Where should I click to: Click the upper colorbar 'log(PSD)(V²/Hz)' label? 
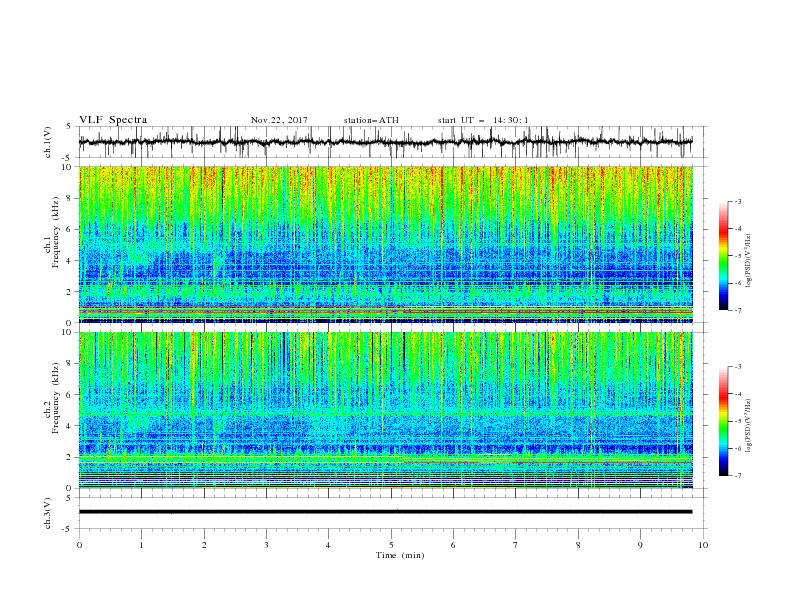coord(749,261)
